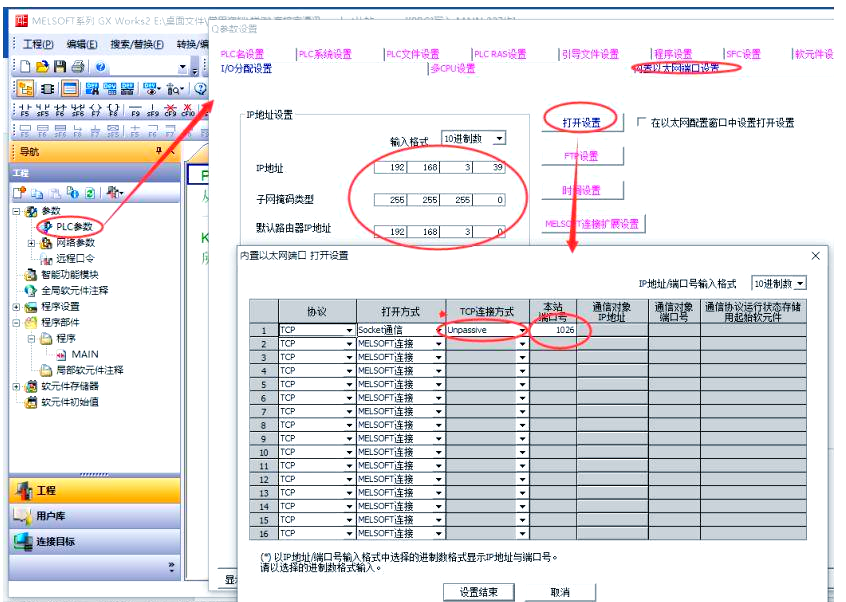
Task: Collapse the 参数 tree node
Action: click(16, 211)
